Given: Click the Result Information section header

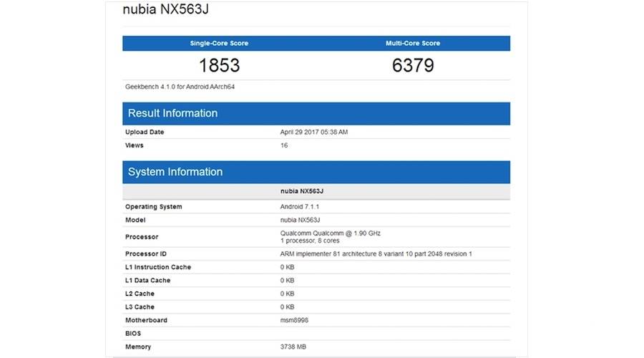Looking at the screenshot, I should coord(316,113).
